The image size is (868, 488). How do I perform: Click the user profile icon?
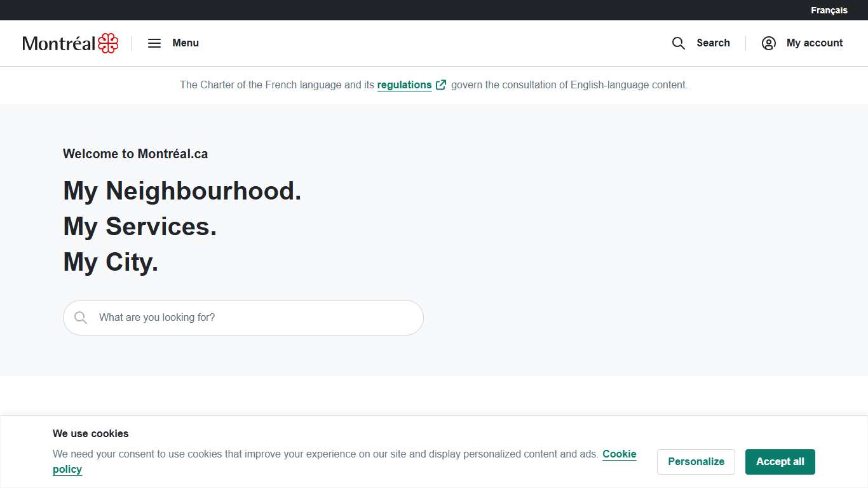click(769, 43)
